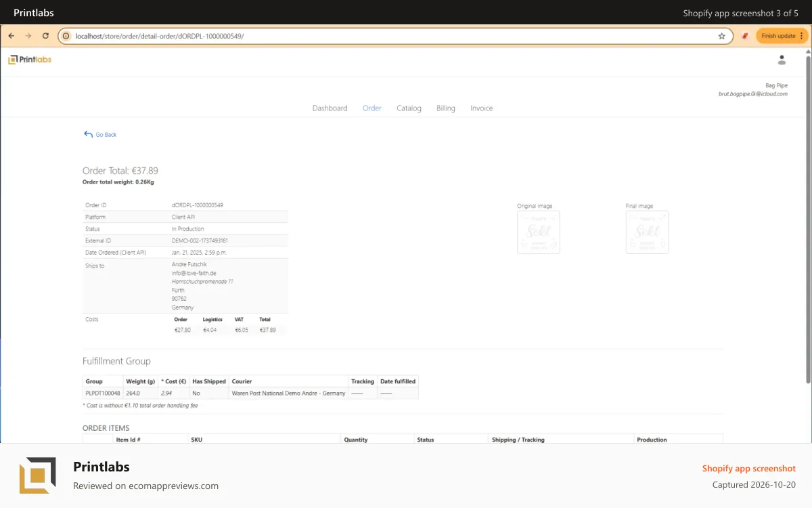Open the Catalog tab
This screenshot has width=812, height=508.
click(x=409, y=108)
